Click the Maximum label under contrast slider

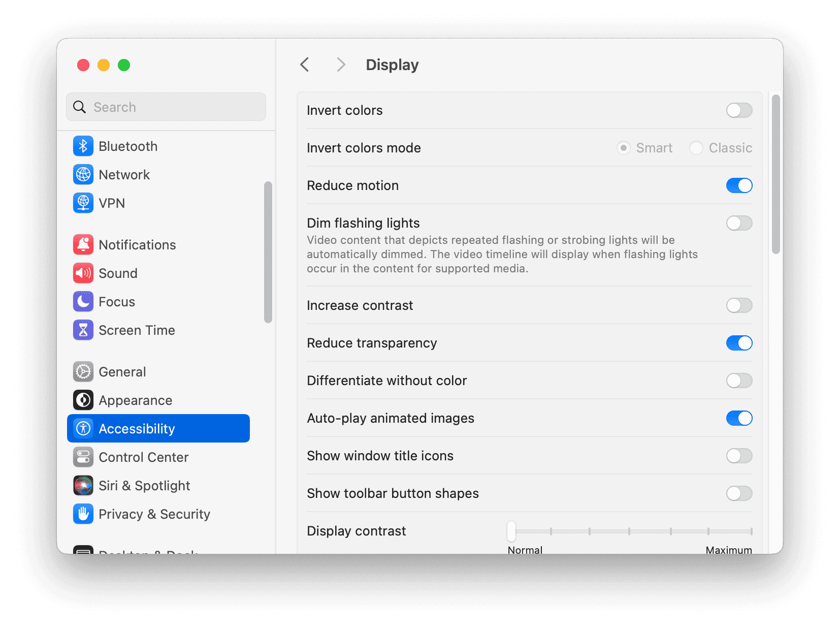(729, 550)
